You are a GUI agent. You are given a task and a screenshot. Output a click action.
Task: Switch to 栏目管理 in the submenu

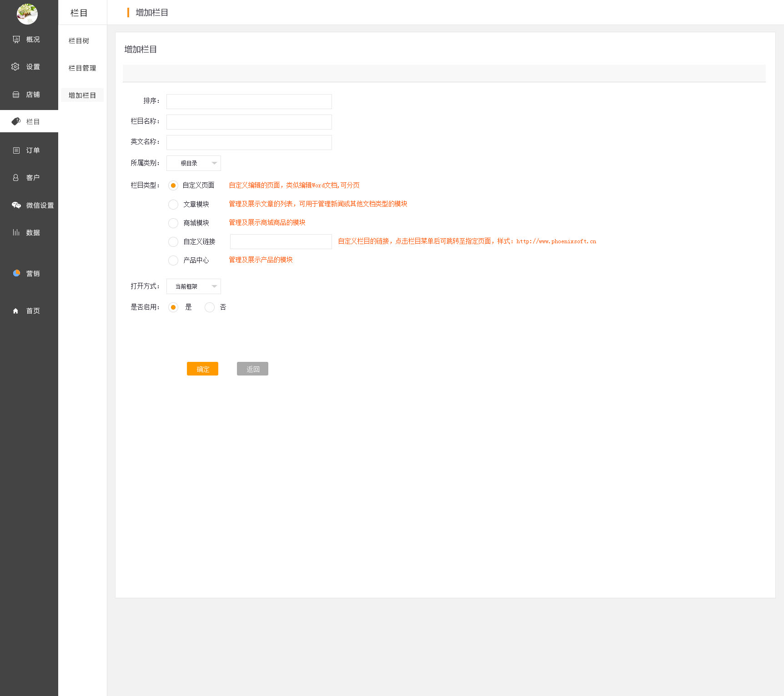pyautogui.click(x=82, y=68)
